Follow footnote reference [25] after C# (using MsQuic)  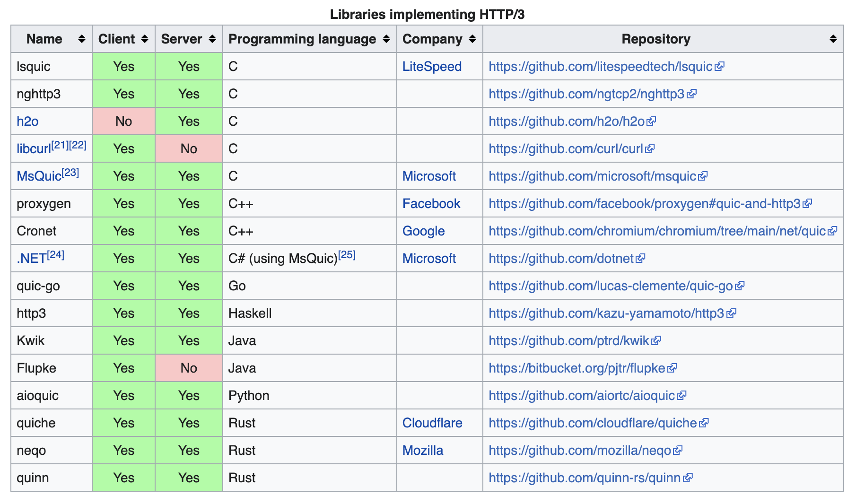[347, 254]
